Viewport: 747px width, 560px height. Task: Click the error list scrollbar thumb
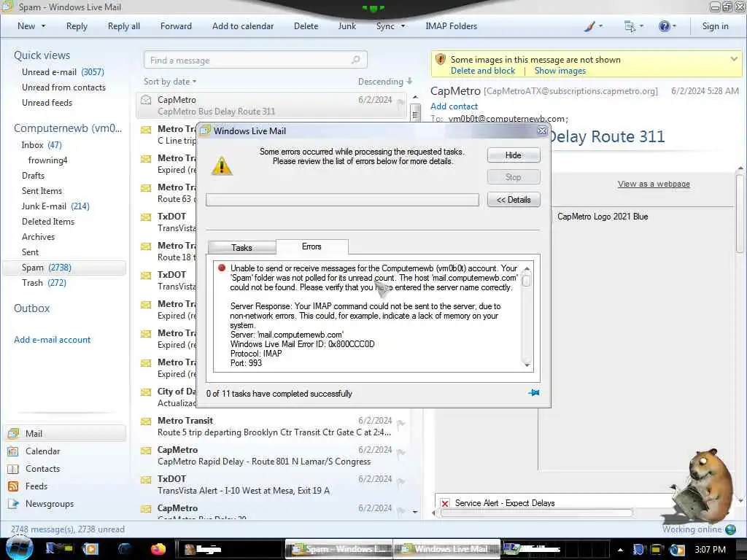(527, 281)
